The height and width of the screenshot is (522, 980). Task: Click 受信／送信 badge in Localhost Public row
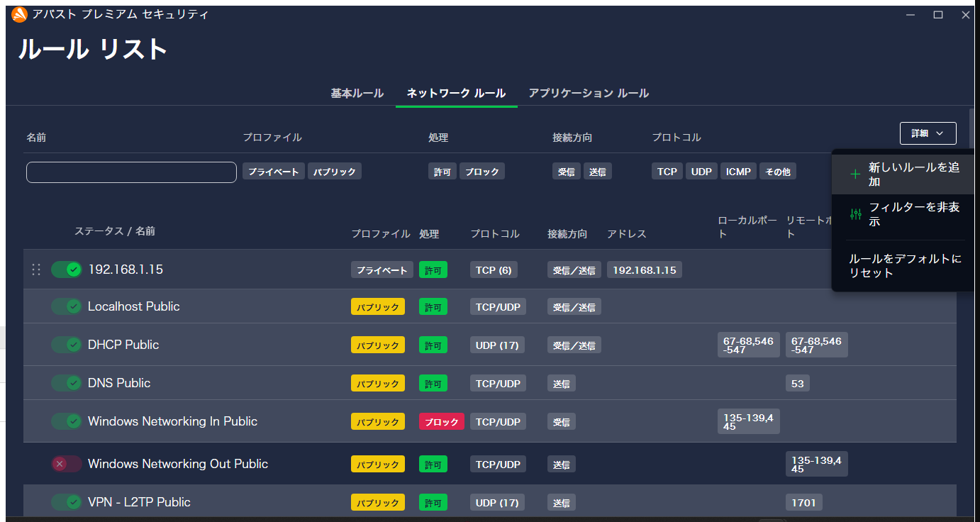point(574,306)
